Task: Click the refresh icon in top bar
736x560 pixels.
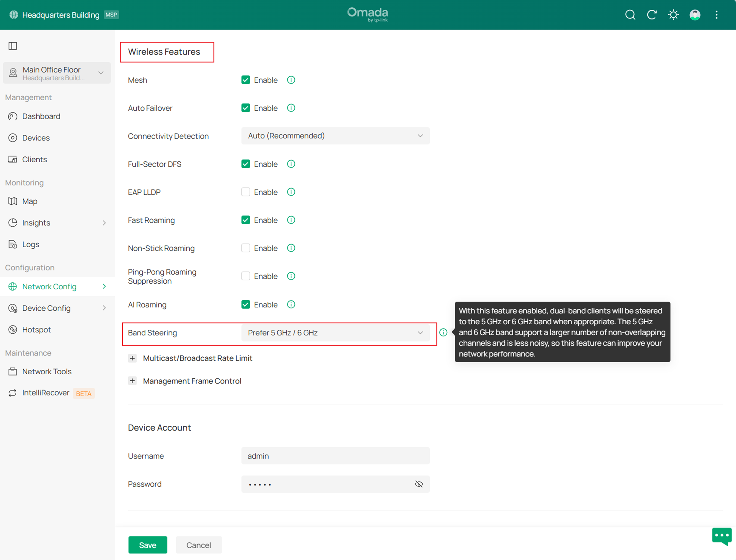Action: [x=652, y=15]
